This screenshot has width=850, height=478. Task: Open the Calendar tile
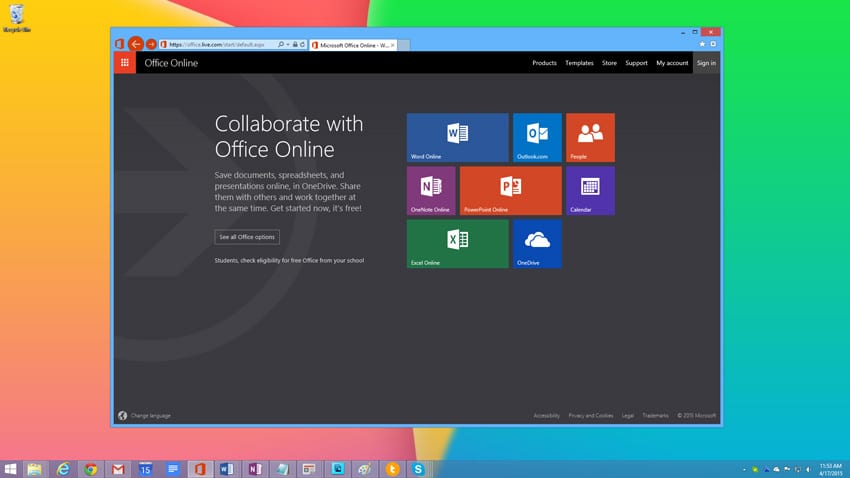(x=590, y=190)
